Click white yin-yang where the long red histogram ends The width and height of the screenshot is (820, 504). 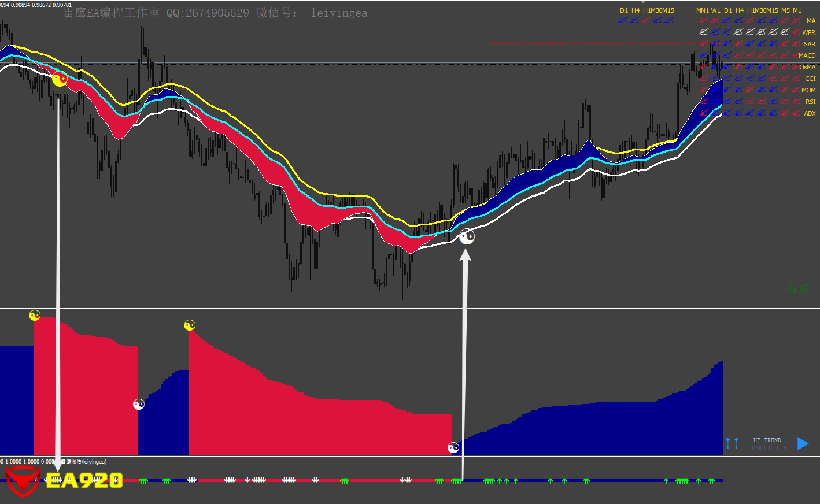pos(453,448)
